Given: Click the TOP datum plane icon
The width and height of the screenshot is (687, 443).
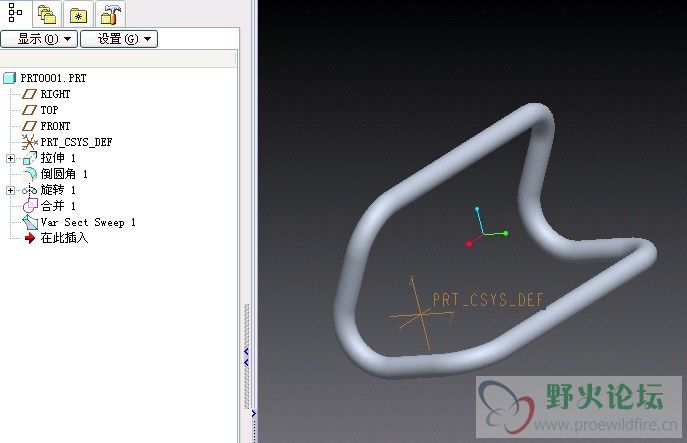Looking at the screenshot, I should click(29, 110).
